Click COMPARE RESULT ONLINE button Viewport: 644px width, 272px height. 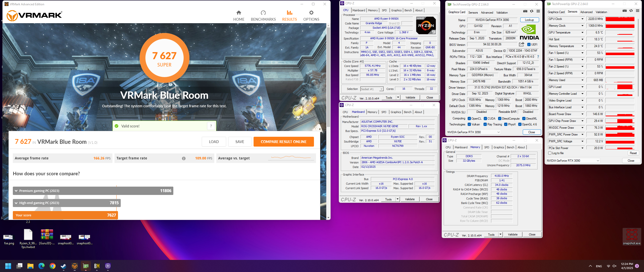[x=284, y=142]
